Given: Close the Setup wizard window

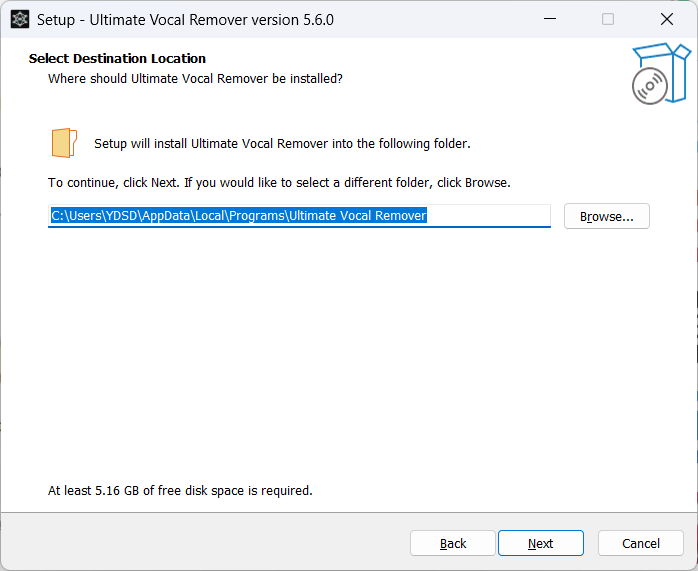Looking at the screenshot, I should [x=666, y=19].
